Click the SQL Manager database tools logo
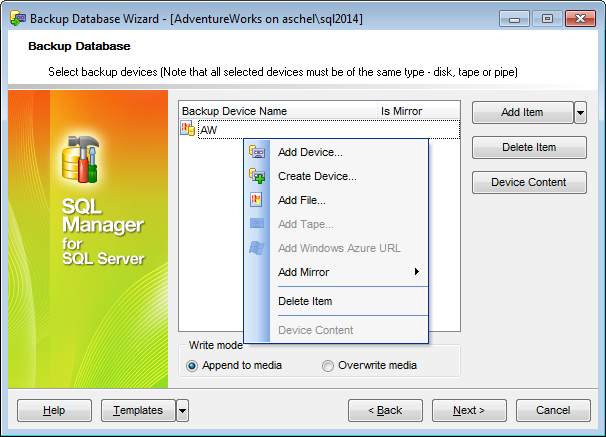The height and width of the screenshot is (437, 606). click(x=80, y=159)
